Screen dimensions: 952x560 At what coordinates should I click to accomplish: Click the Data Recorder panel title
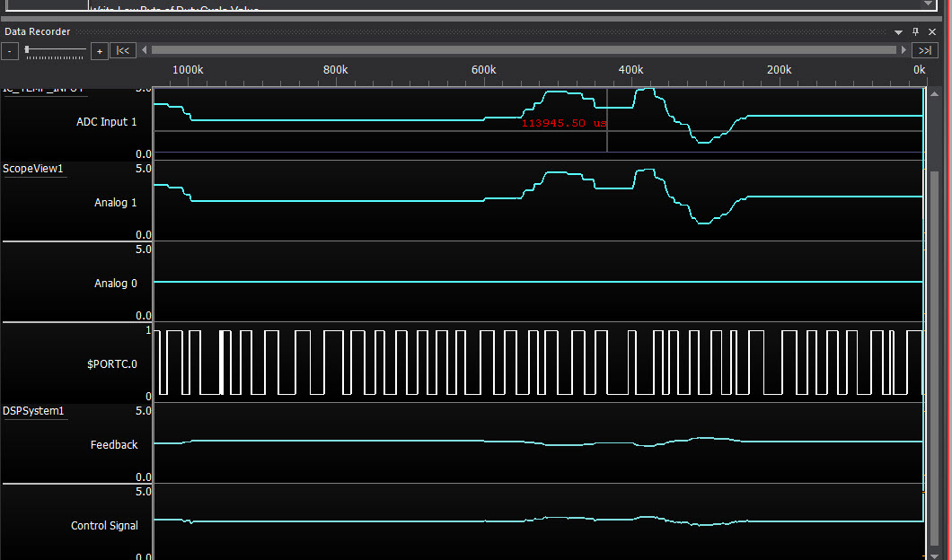pyautogui.click(x=37, y=31)
